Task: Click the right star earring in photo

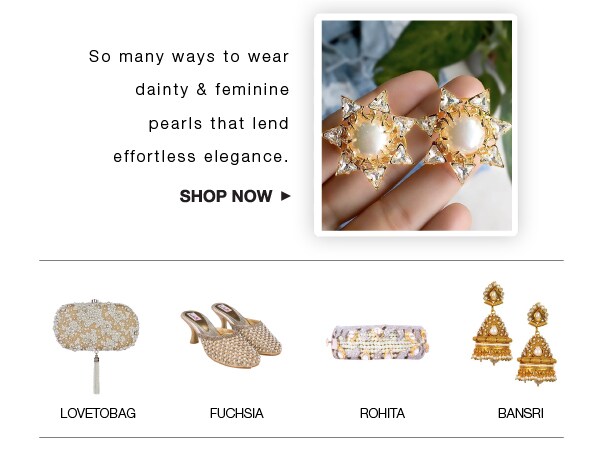Action: (465, 133)
